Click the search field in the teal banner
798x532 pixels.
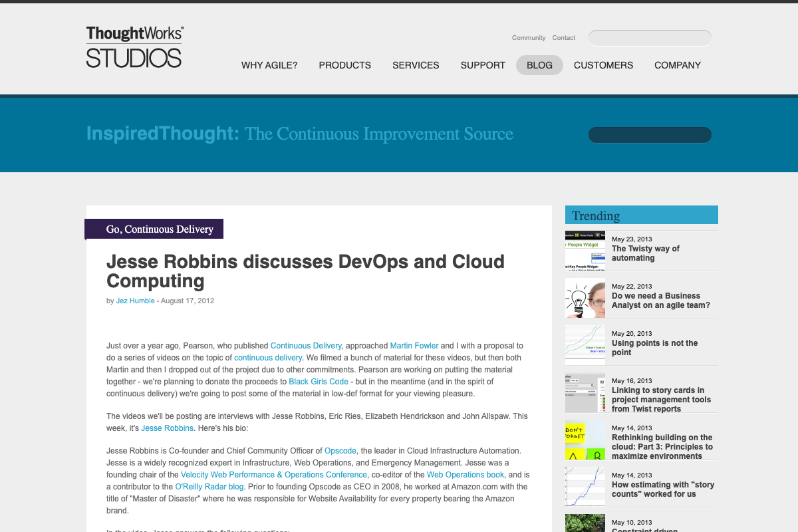coord(649,134)
